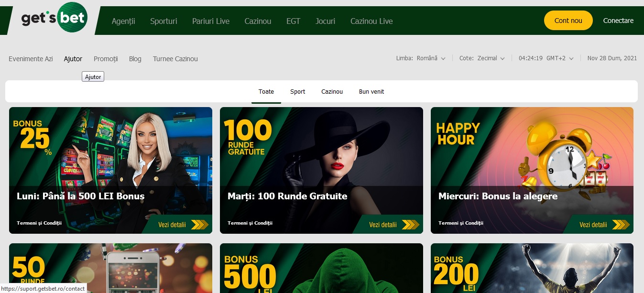Open the Promoții page
The width and height of the screenshot is (644, 293).
coord(106,59)
